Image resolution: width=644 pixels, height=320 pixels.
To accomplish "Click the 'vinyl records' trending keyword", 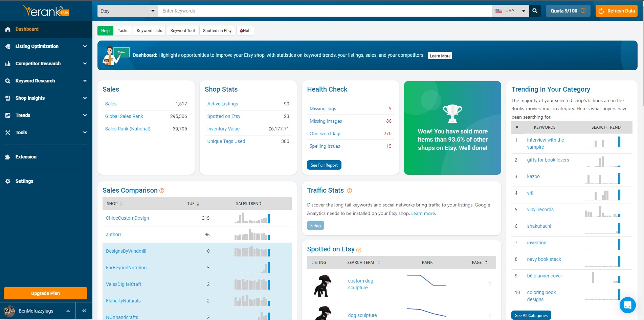I will coord(540,210).
